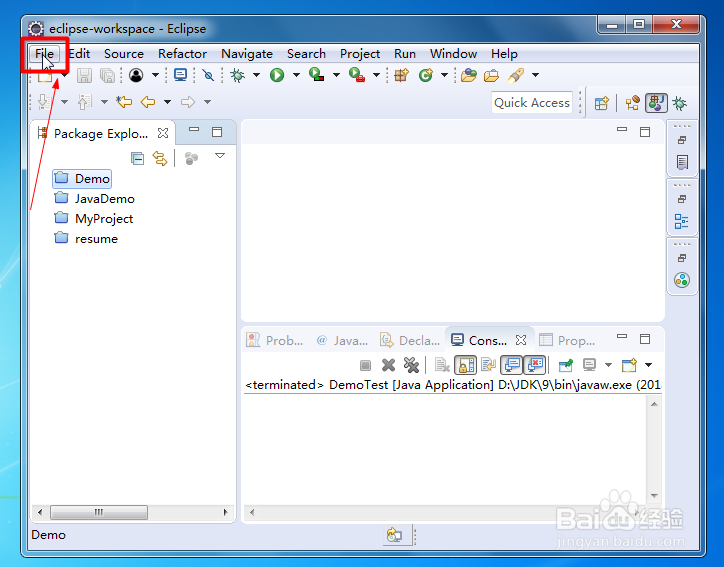
Task: Open the Search menu
Action: click(x=306, y=54)
